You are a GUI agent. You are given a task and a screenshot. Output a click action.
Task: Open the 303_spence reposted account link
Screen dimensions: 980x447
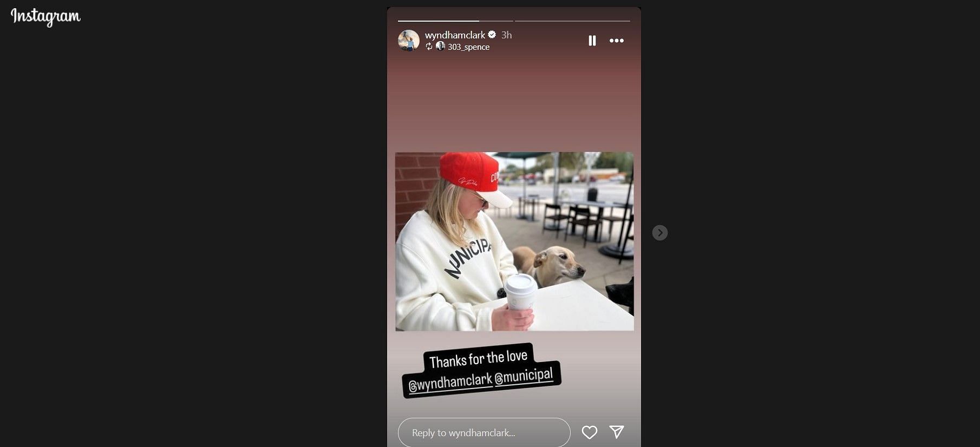(468, 47)
